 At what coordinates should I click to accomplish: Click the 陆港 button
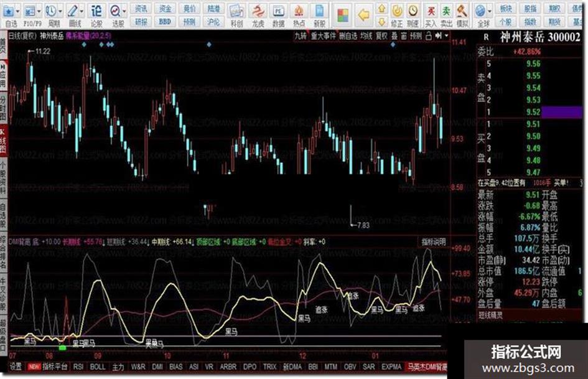click(x=213, y=8)
